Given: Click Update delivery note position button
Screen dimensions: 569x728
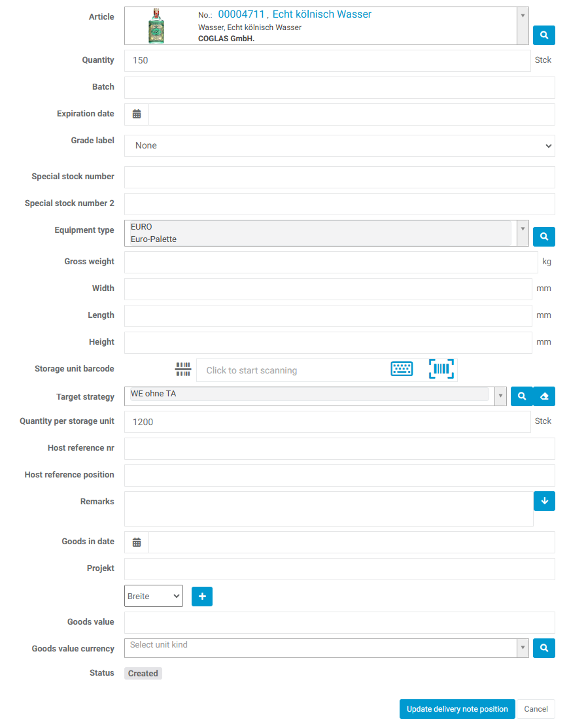Looking at the screenshot, I should (x=457, y=709).
